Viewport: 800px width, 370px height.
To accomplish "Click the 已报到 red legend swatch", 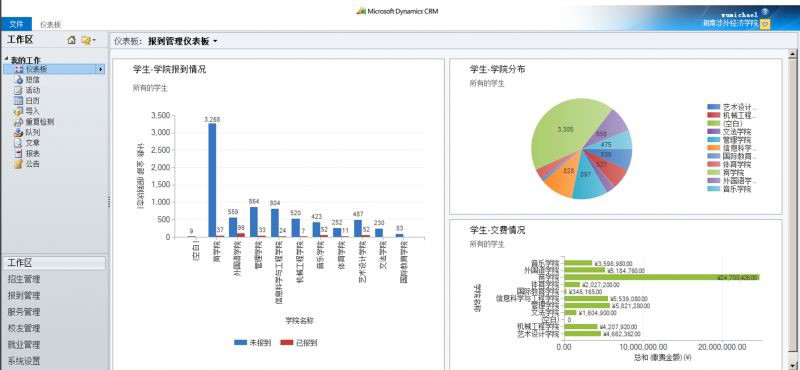I will coord(287,342).
